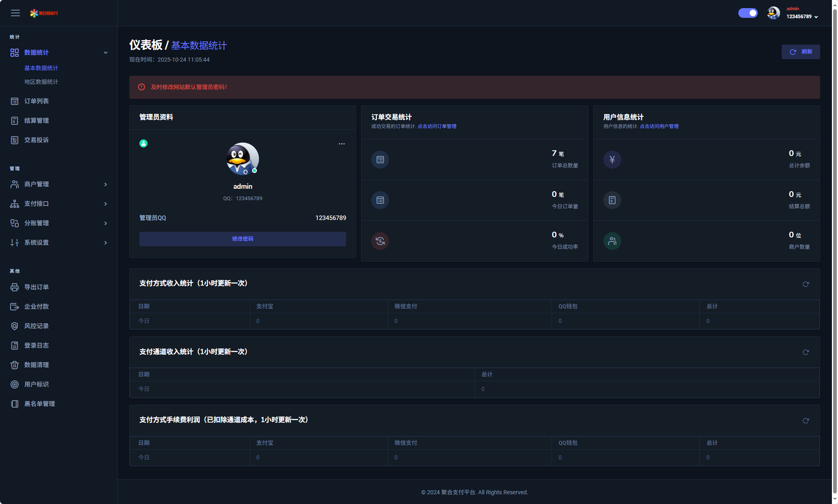Open the three-dots menu on admin card
838x504 pixels.
tap(342, 144)
